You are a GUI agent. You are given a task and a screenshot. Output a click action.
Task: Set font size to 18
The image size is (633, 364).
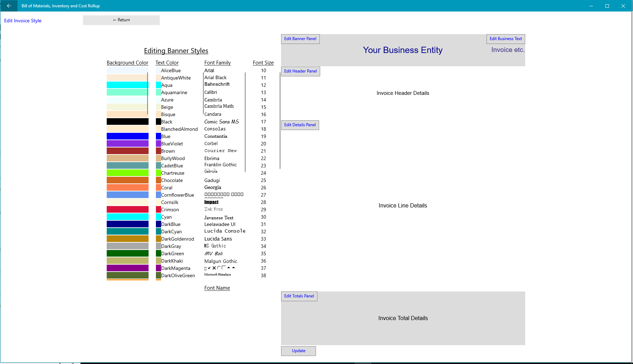coord(263,129)
